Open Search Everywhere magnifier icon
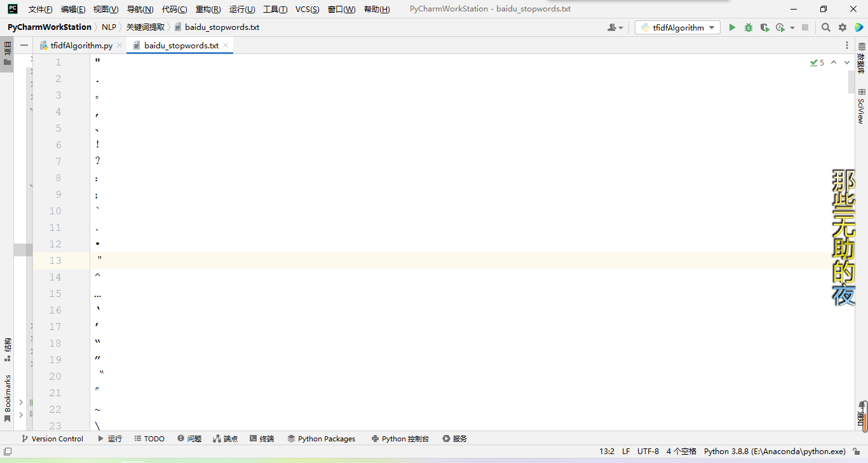 tap(825, 27)
